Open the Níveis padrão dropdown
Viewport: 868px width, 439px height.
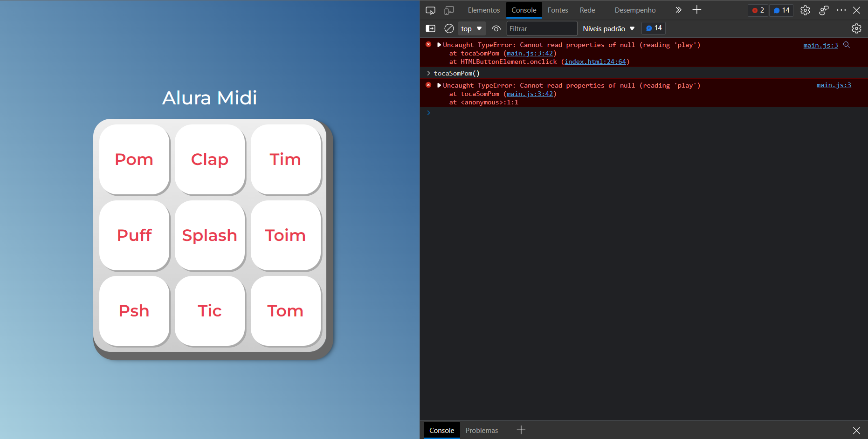609,28
